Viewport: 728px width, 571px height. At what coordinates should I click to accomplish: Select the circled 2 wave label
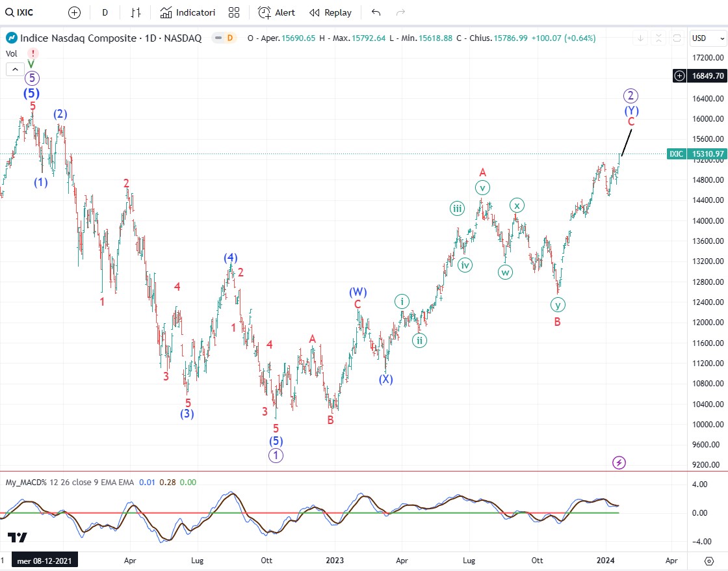point(630,96)
